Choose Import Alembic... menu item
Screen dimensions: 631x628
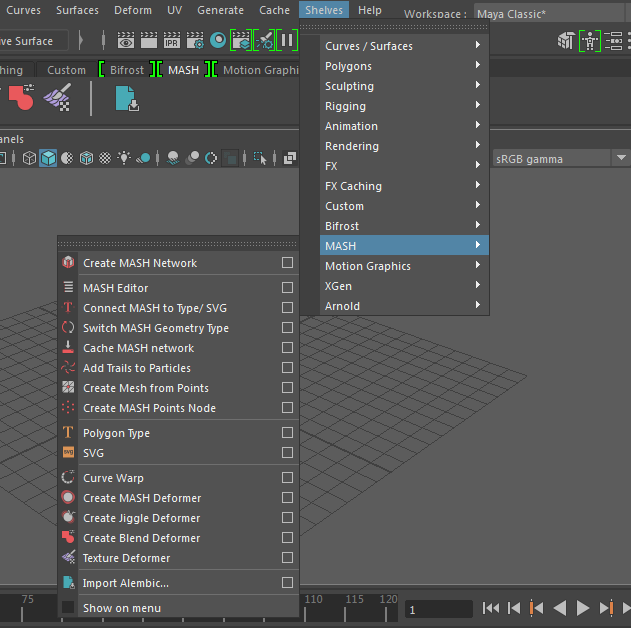pyautogui.click(x=178, y=583)
